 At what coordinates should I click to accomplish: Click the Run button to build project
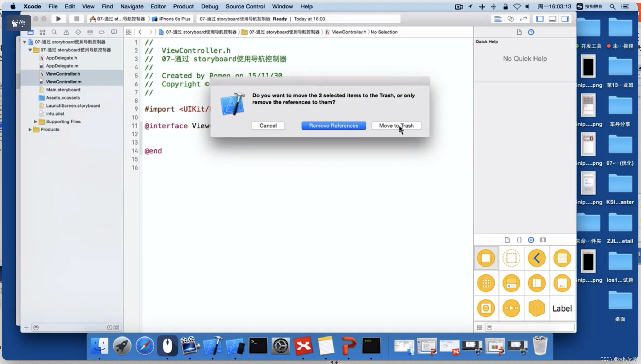tap(59, 19)
